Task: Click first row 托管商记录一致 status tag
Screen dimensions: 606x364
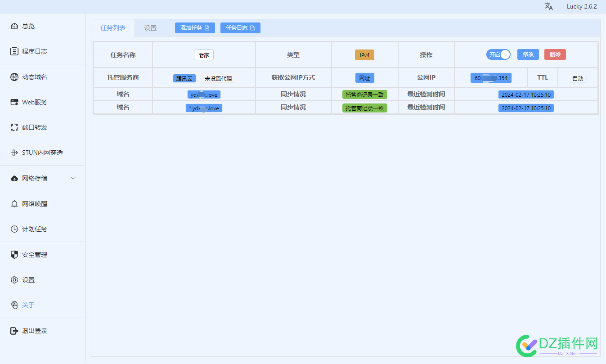Action: [364, 95]
